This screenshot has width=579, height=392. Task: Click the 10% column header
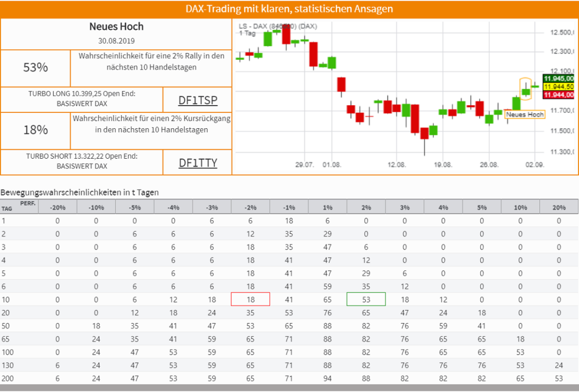[521, 207]
